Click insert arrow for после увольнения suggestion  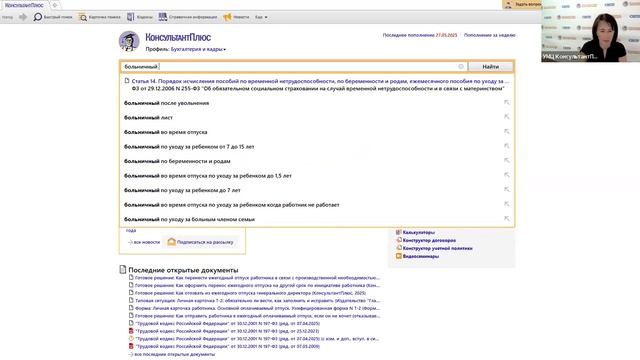pos(507,102)
